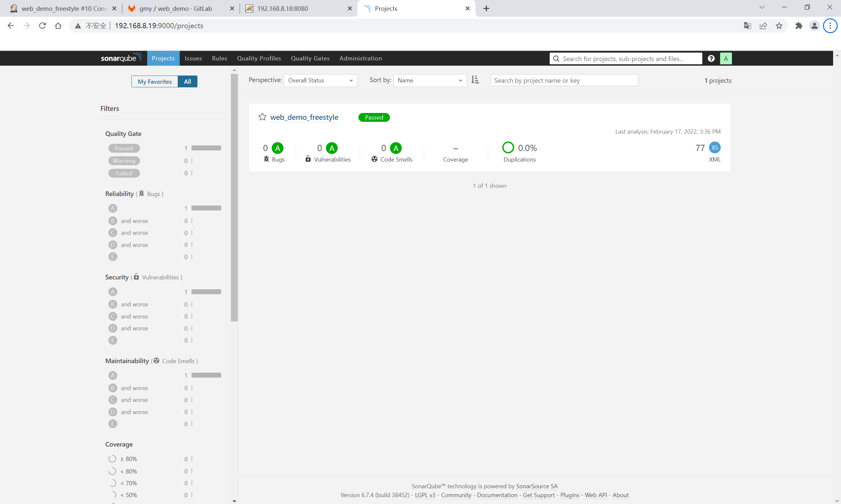This screenshot has height=504, width=841.
Task: Open the LGPL v3 footer link
Action: (425, 495)
